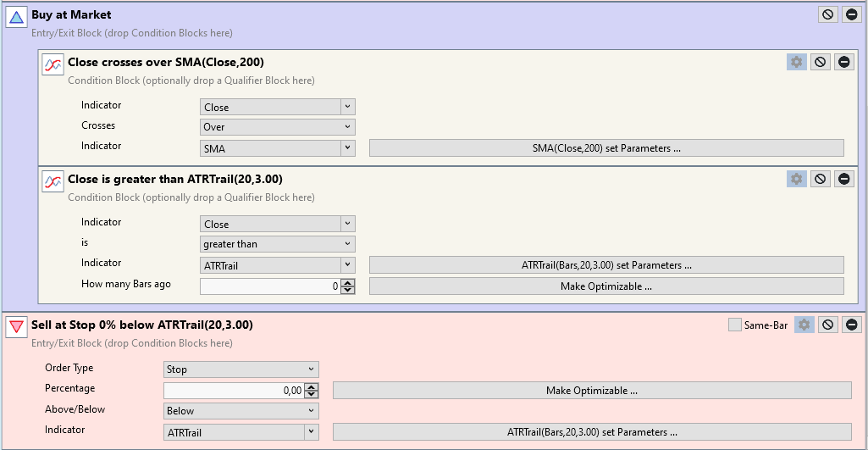Increase the Percentage stepper value

[312, 386]
